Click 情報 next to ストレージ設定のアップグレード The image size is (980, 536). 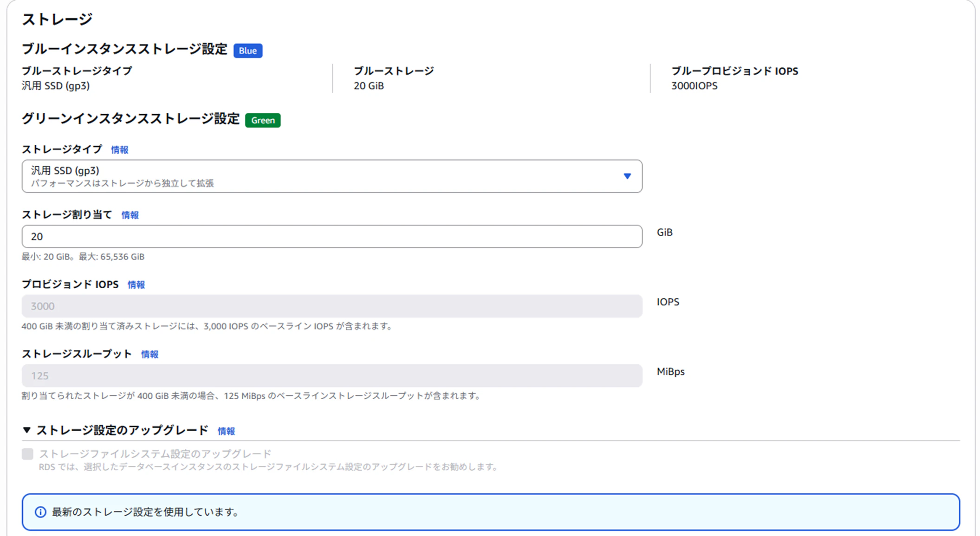point(226,432)
